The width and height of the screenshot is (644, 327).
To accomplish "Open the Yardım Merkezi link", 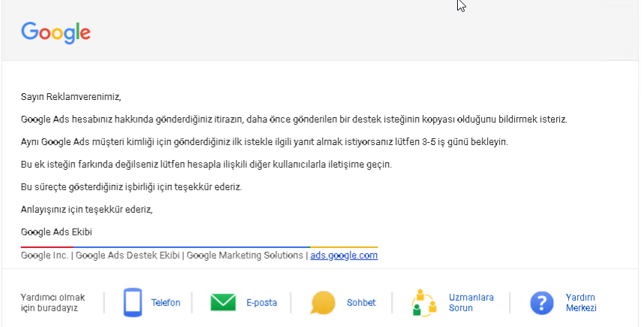I will coord(581,303).
